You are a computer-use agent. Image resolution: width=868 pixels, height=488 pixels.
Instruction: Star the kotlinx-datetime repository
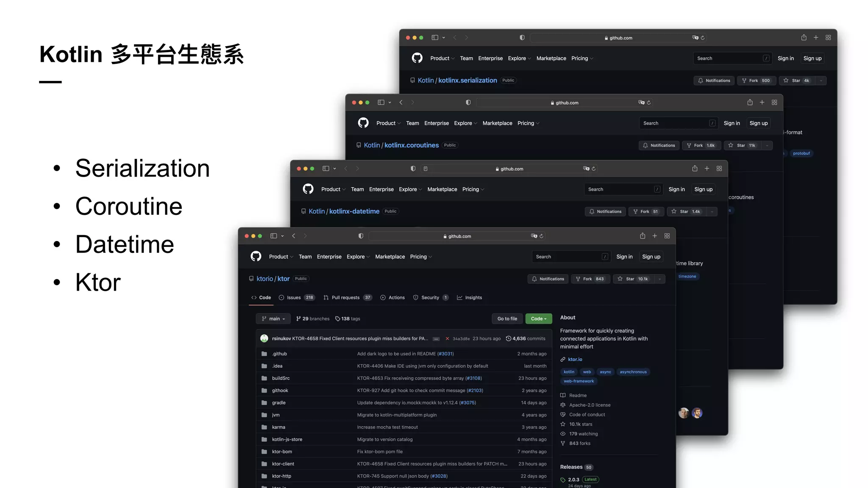[687, 211]
